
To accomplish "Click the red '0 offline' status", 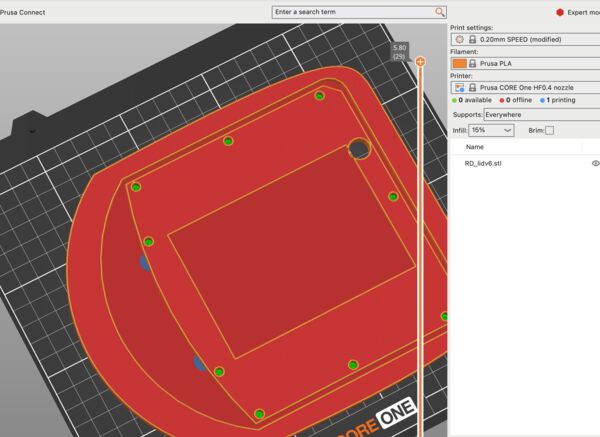I will [x=515, y=100].
